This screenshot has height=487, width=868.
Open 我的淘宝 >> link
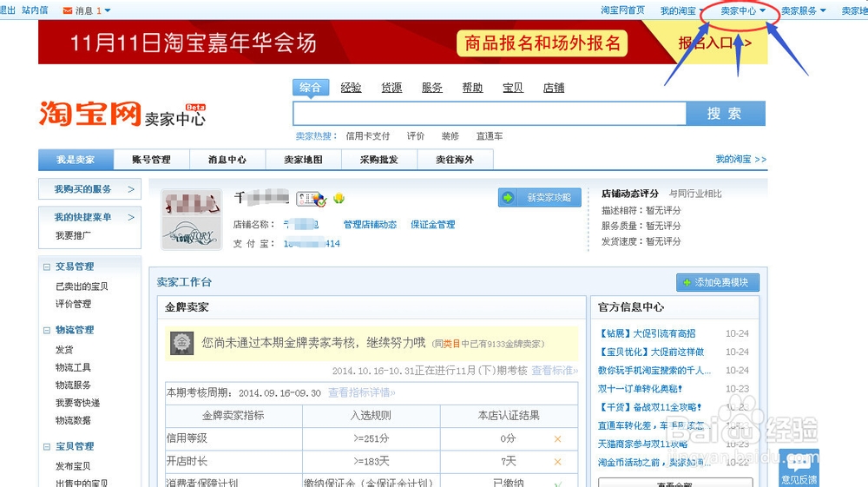click(x=740, y=160)
